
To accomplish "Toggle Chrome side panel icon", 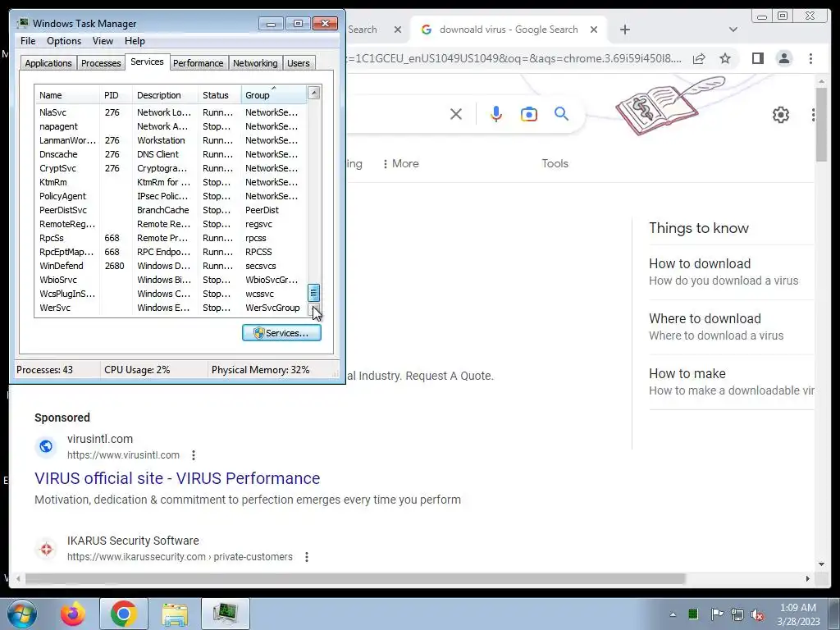I will coord(757,58).
